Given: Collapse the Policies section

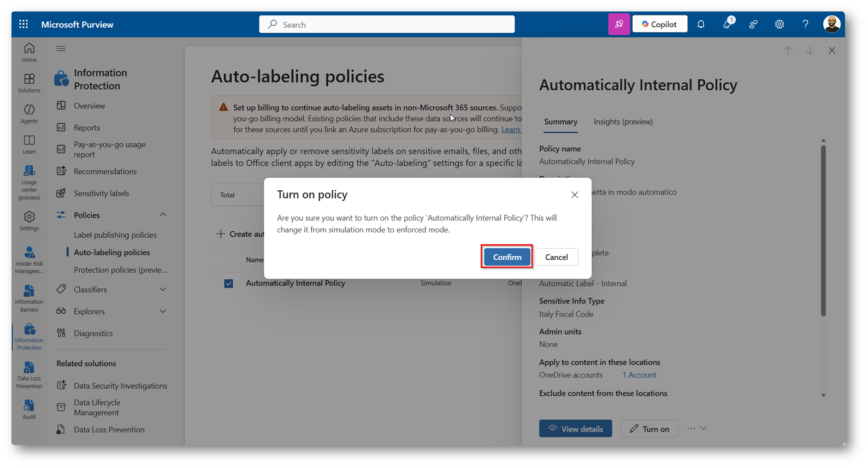Looking at the screenshot, I should coord(163,215).
